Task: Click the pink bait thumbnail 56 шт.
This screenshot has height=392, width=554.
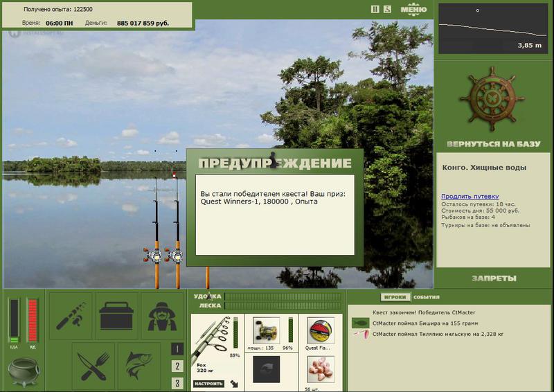Action: (321, 369)
